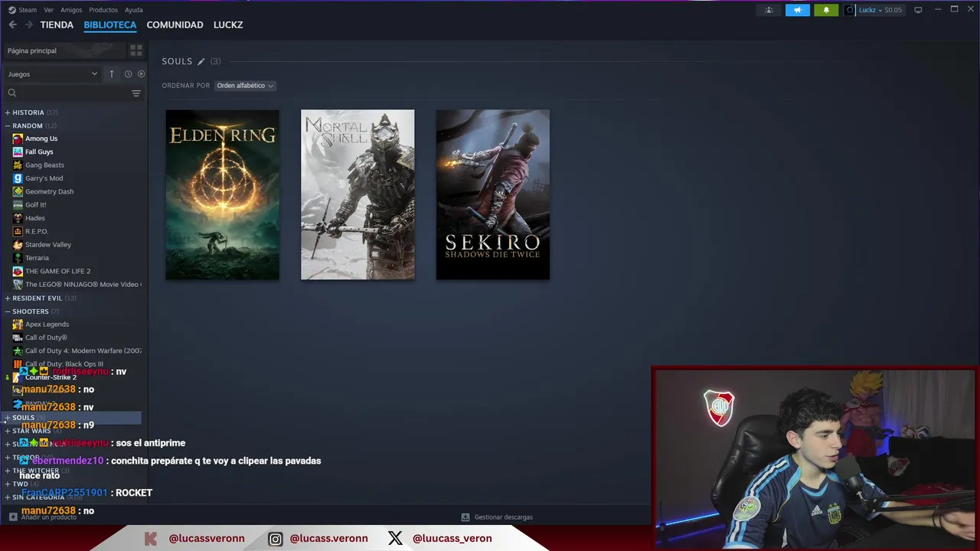The width and height of the screenshot is (980, 551).
Task: Go forward with the right arrow
Action: 29,24
